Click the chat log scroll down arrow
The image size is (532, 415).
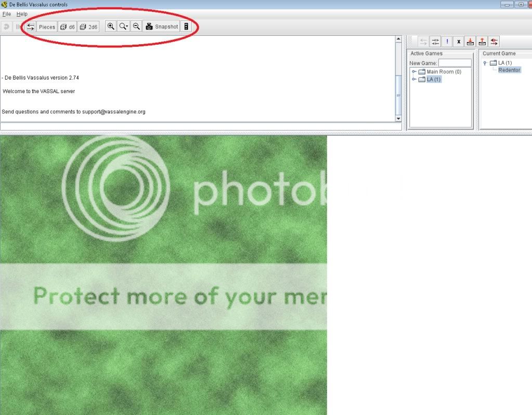point(398,119)
